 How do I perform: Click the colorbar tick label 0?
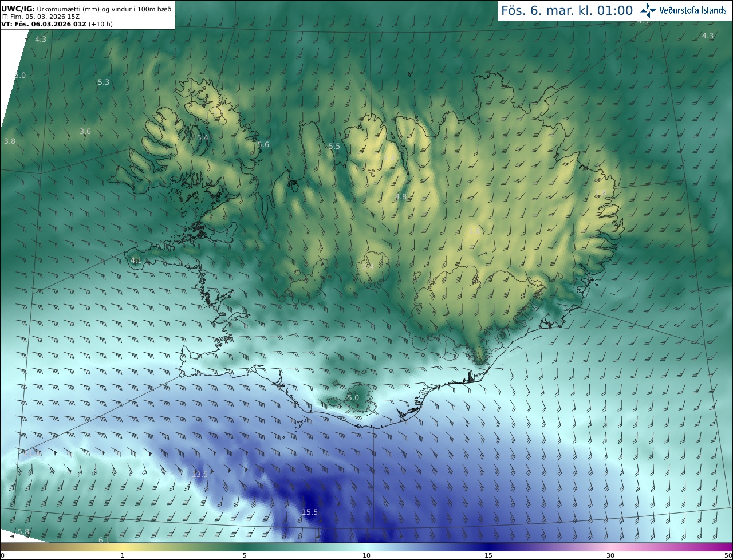point(2,555)
